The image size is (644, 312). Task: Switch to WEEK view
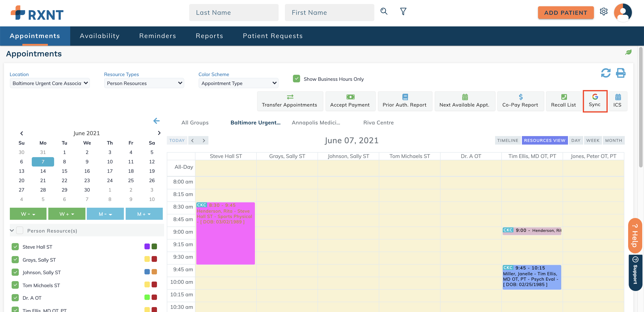593,140
